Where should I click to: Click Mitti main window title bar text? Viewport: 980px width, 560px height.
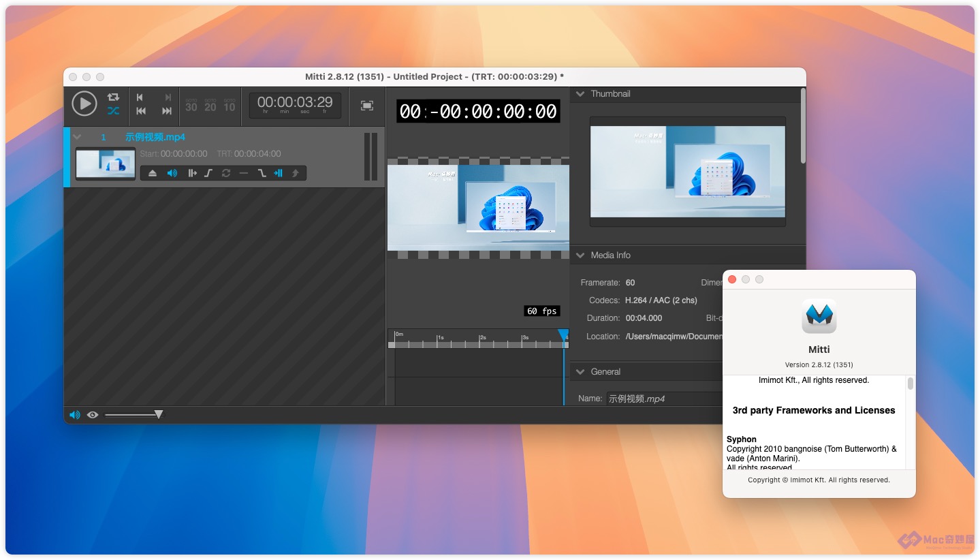coord(434,77)
